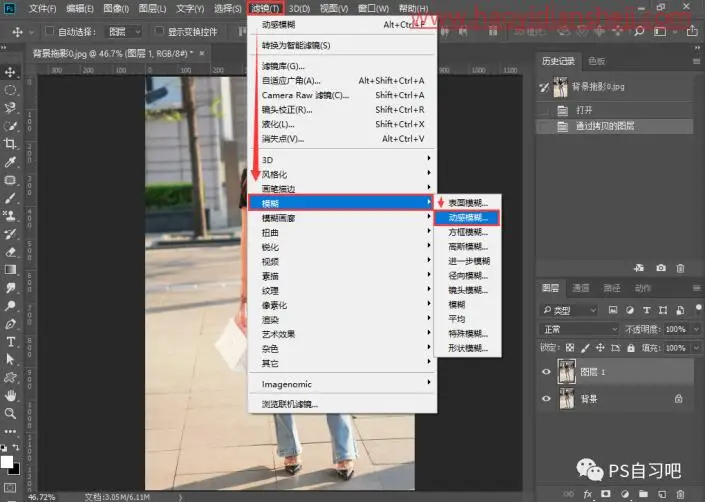Switch to the 色板 tab
This screenshot has width=705, height=502.
[x=597, y=61]
